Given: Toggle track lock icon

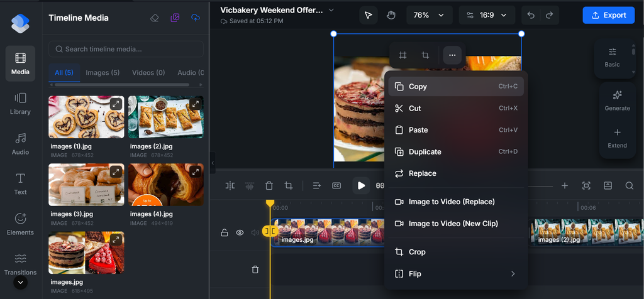Looking at the screenshot, I should coord(225,232).
